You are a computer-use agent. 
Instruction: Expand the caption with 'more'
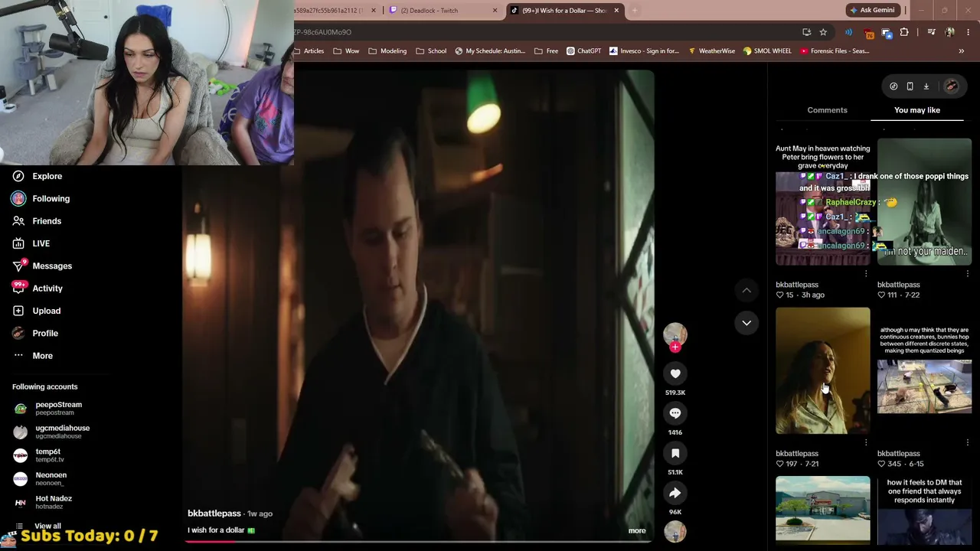point(637,530)
